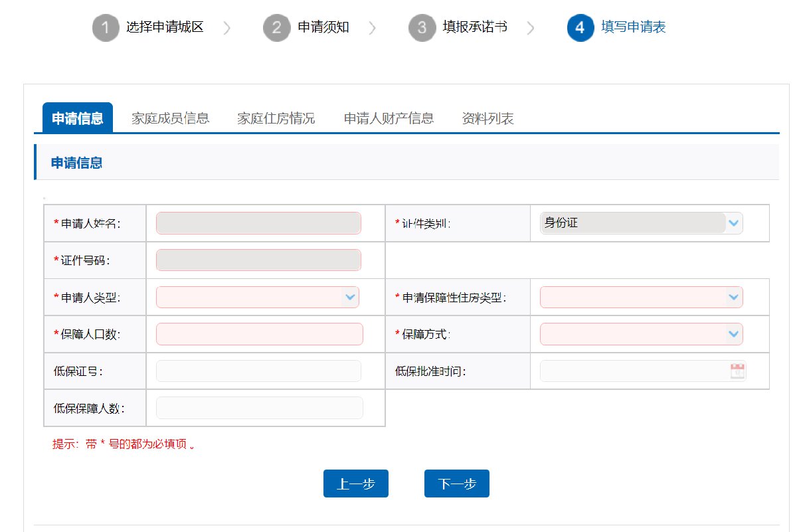Click the 下一步 button
The image size is (797, 532).
coord(456,484)
